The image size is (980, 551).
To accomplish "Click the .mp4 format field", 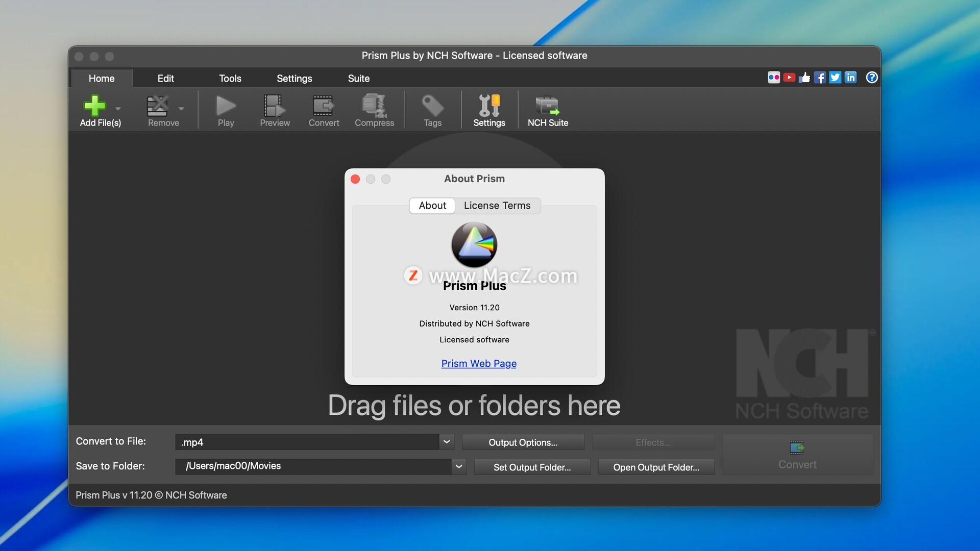I will point(307,442).
